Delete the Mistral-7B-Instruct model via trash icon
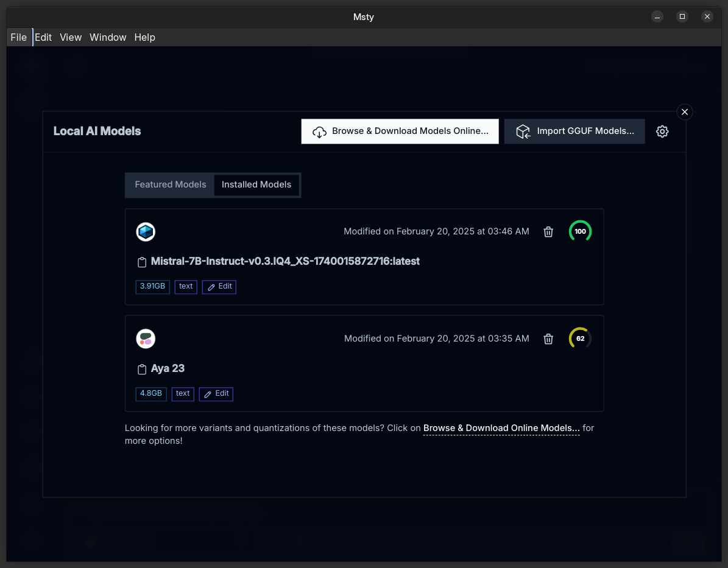Viewport: 728px width, 568px height. pos(548,232)
